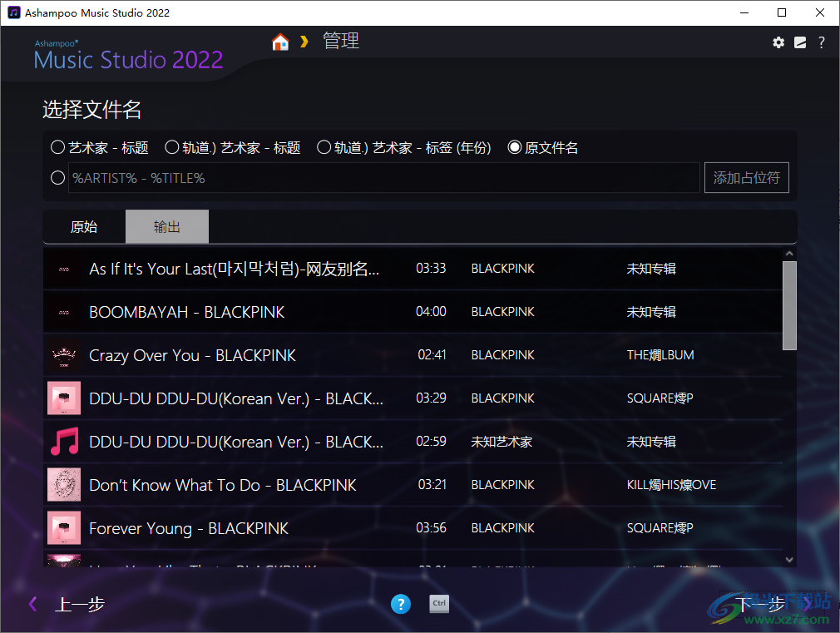
Task: Click the Home icon in the top bar
Action: pyautogui.click(x=280, y=40)
